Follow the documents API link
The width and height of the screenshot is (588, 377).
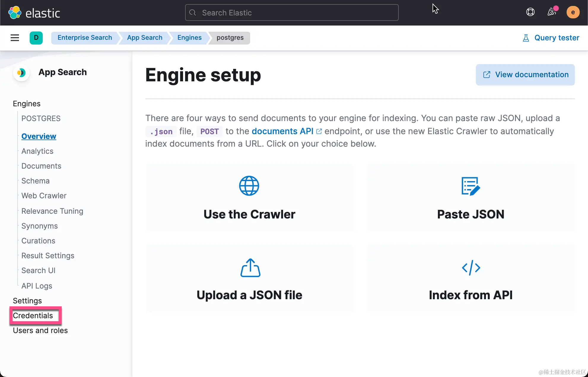pos(282,131)
